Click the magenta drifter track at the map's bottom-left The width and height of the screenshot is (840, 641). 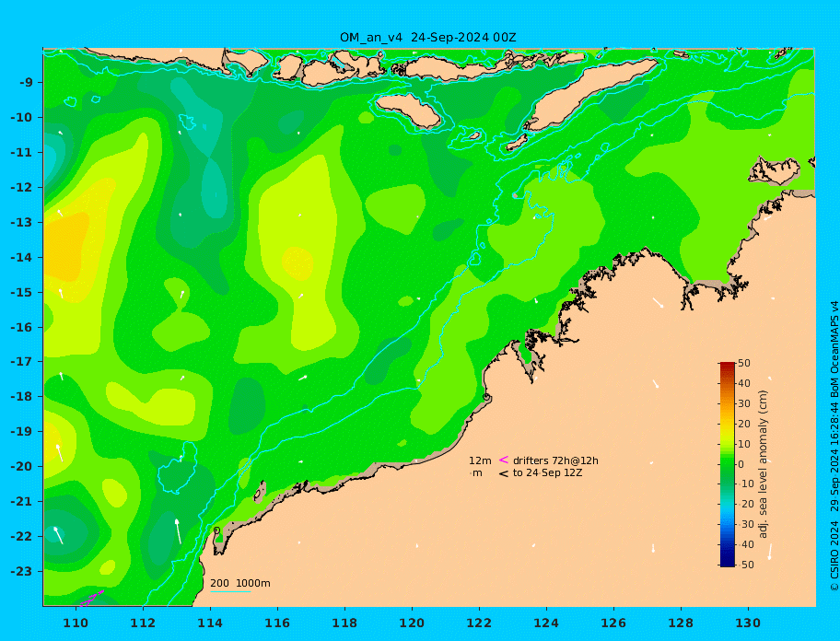91,598
